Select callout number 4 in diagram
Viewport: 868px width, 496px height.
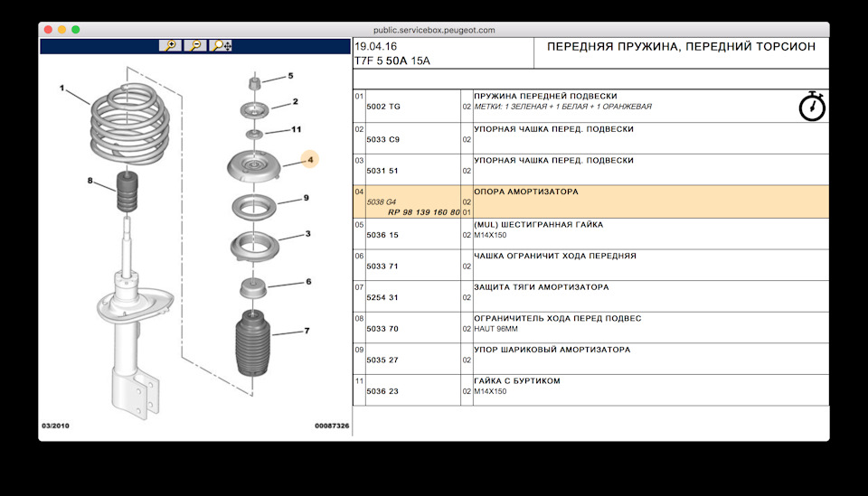pyautogui.click(x=310, y=159)
